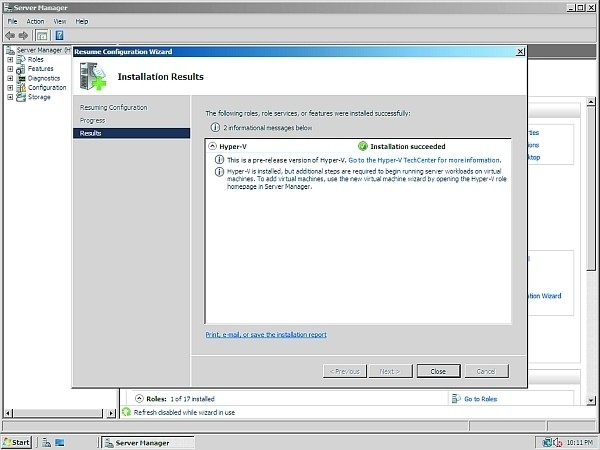The image size is (600, 450).
Task: Click the green Installation succeeded check icon
Action: (x=362, y=146)
